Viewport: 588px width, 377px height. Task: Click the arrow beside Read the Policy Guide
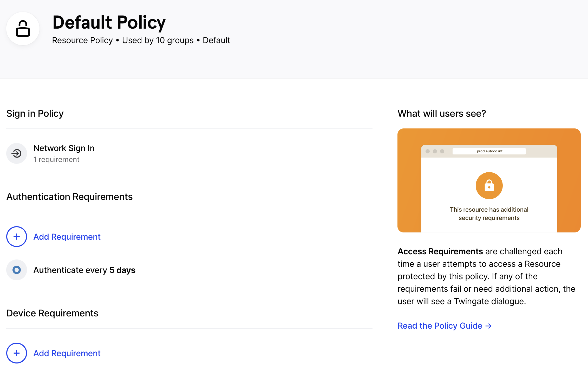(x=489, y=326)
